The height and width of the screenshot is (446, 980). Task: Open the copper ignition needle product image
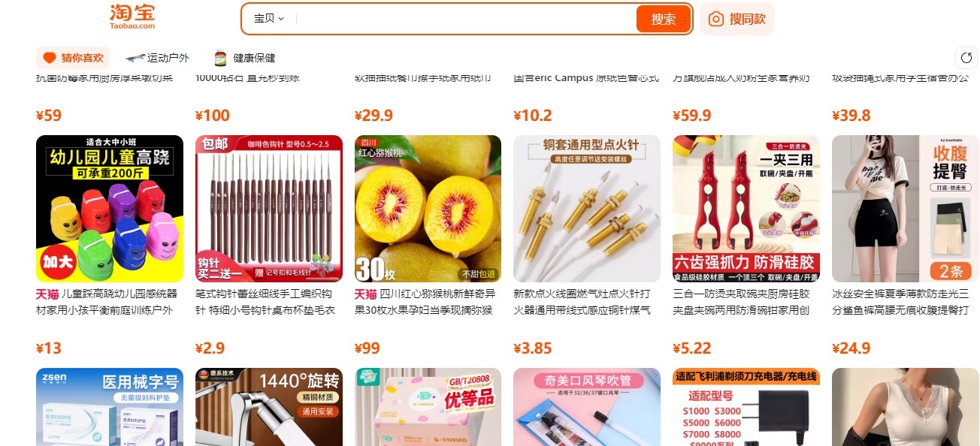pos(587,209)
